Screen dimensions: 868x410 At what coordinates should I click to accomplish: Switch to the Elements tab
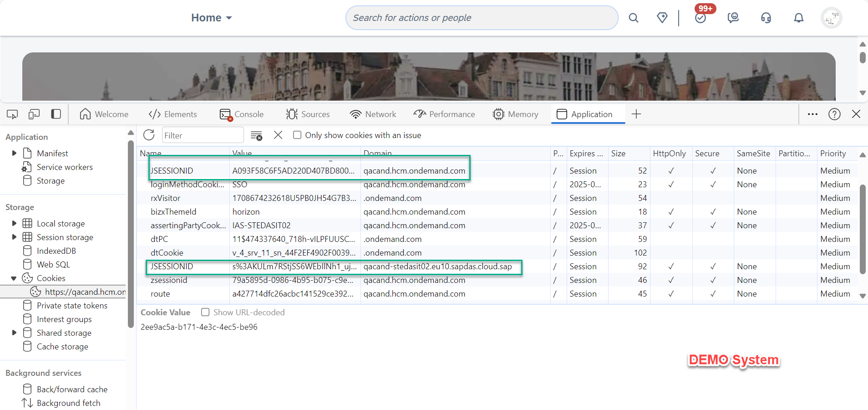pos(173,114)
